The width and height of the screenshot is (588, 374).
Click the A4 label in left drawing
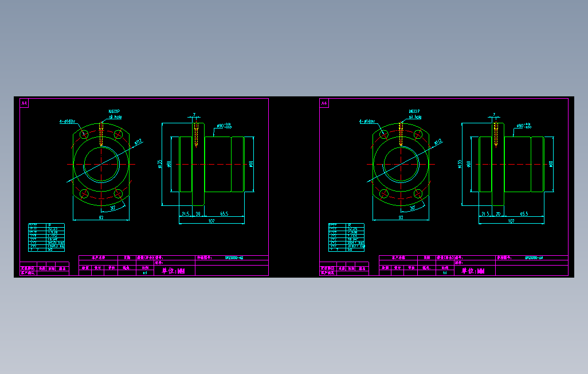coord(24,103)
